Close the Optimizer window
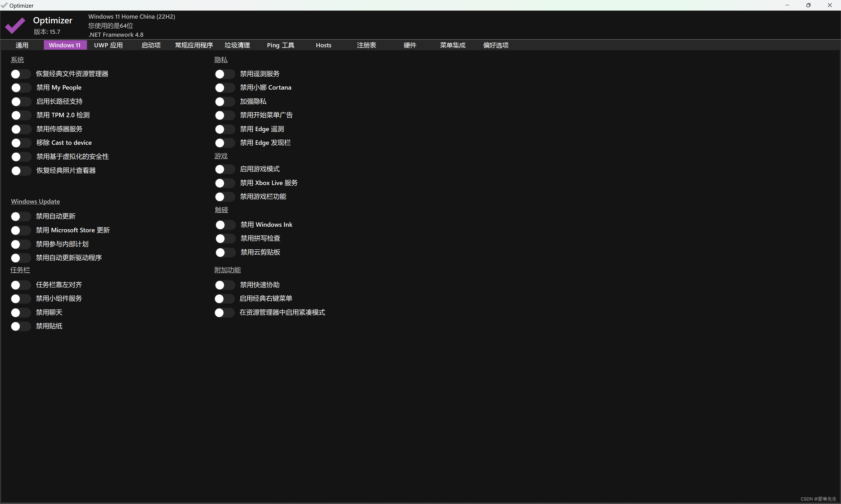Viewport: 841px width, 504px height. pyautogui.click(x=830, y=5)
